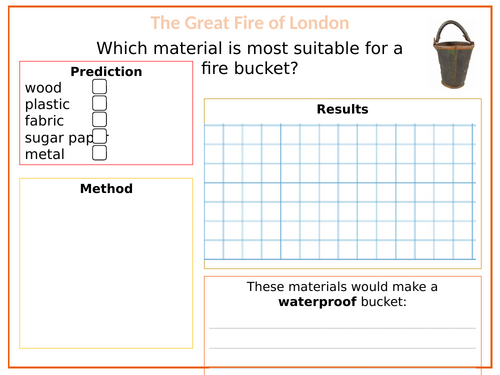Click the word fabric in Prediction list

tap(44, 121)
